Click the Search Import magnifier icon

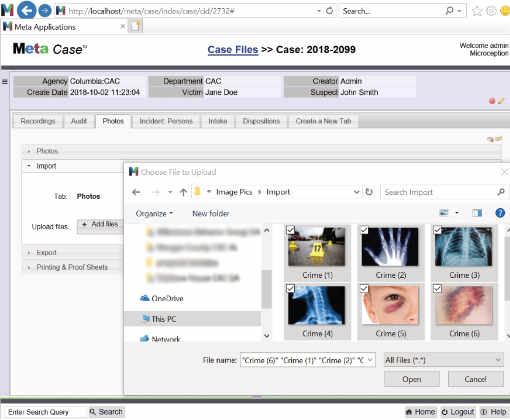(x=501, y=192)
